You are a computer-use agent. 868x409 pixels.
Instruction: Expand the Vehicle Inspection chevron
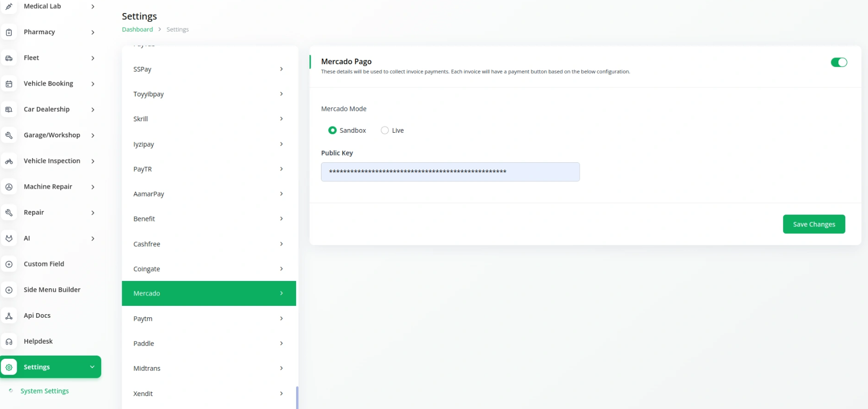[93, 161]
